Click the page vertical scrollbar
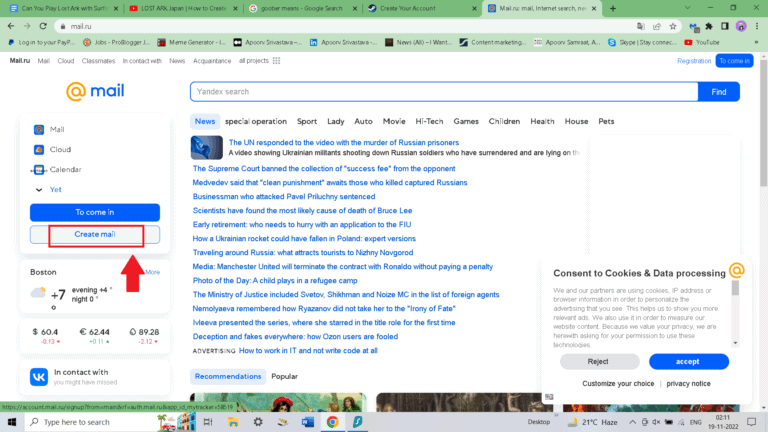 (763, 122)
